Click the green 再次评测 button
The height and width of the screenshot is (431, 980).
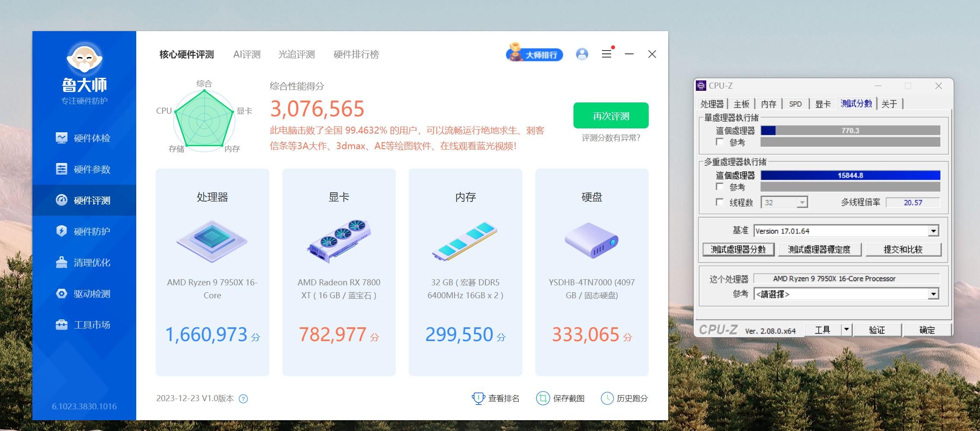pos(611,115)
